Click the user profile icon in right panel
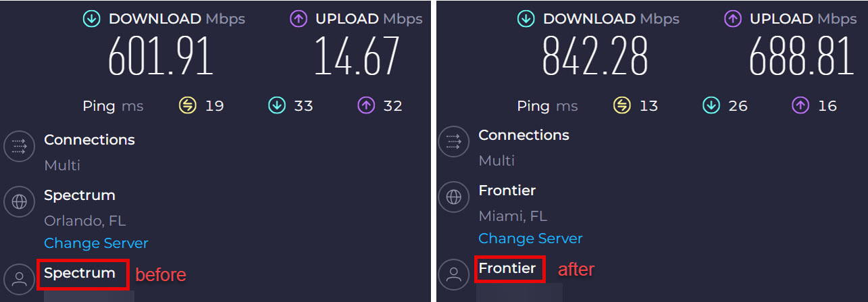This screenshot has width=868, height=302. pyautogui.click(x=453, y=274)
